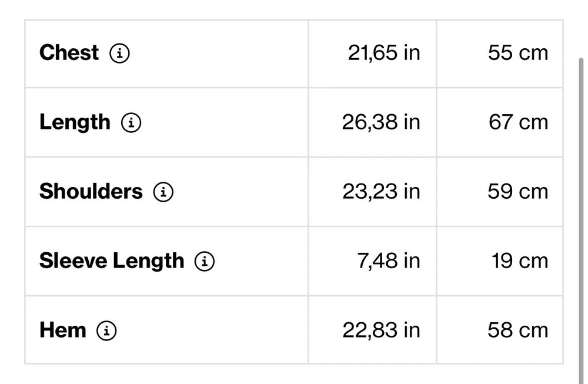Select the 7,48 in sleeve value
The width and height of the screenshot is (588, 384).
point(389,261)
